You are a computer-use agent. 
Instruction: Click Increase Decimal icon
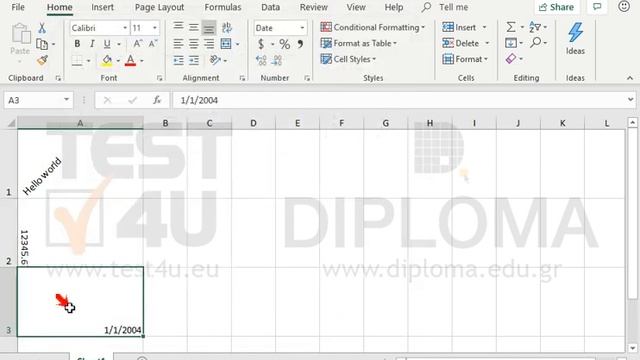point(261,60)
